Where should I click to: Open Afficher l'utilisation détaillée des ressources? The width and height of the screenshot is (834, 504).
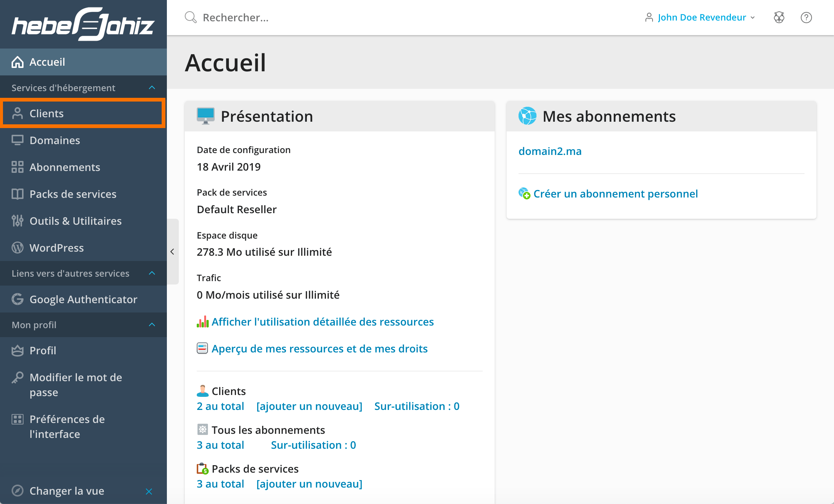[x=323, y=322]
